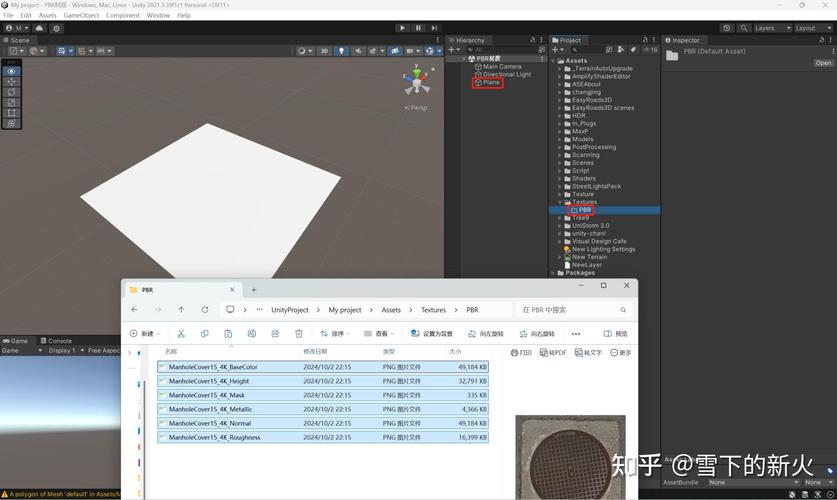
Task: Open the GameObject menu
Action: click(81, 16)
